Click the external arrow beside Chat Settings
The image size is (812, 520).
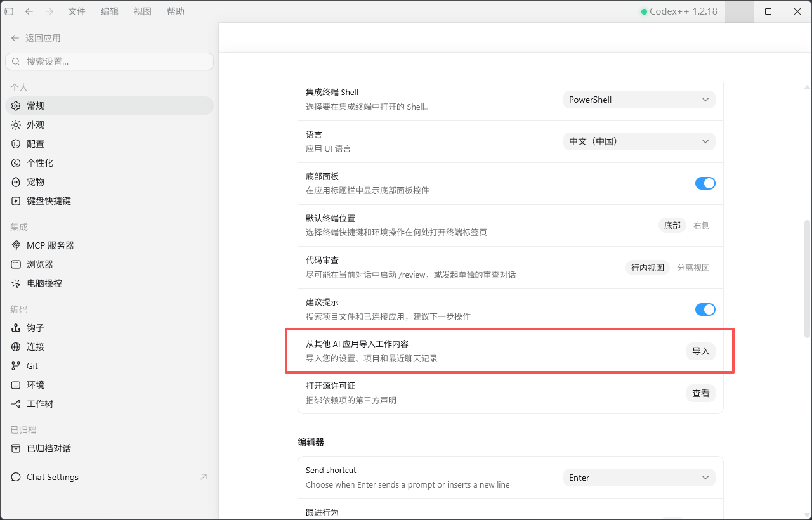click(x=204, y=477)
